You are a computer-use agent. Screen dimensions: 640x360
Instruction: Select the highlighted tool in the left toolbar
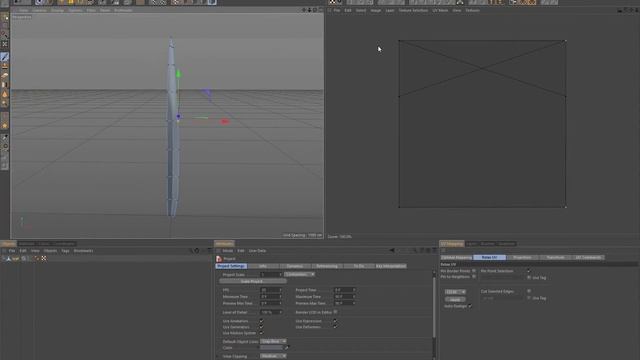[x=4, y=57]
